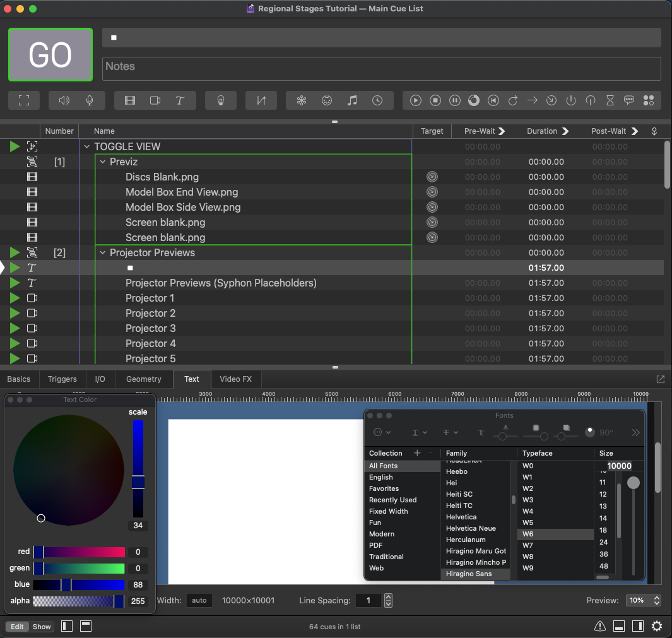Add a Fade cue from the toolbar

click(x=261, y=100)
